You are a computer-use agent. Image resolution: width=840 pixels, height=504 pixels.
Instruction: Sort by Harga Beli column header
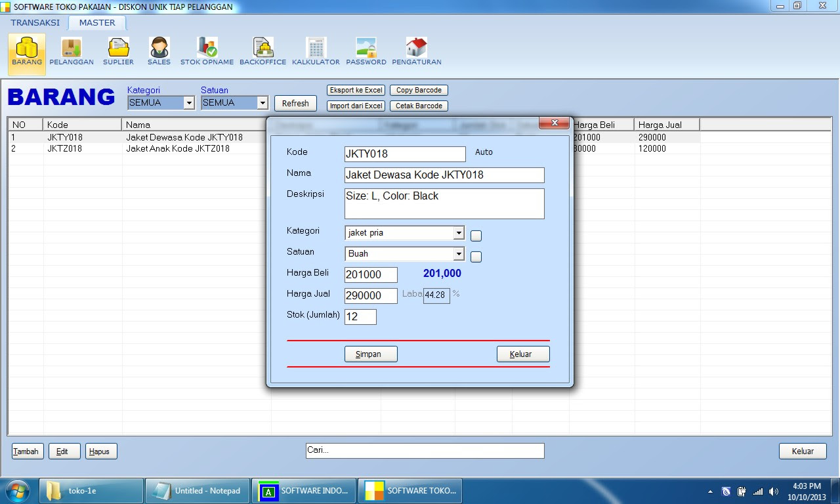(601, 125)
